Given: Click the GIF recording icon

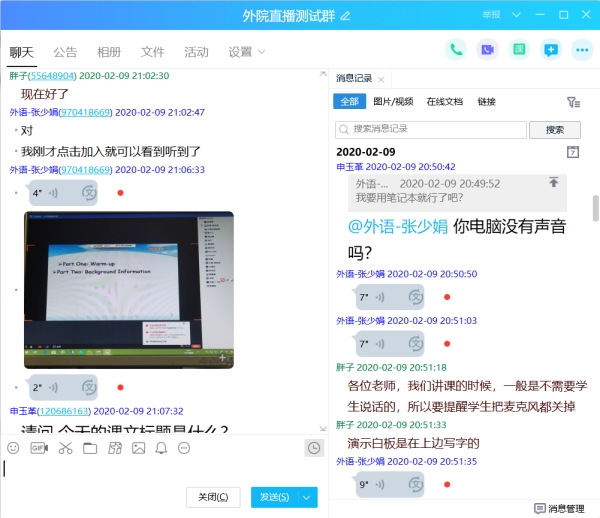Looking at the screenshot, I should click(39, 447).
